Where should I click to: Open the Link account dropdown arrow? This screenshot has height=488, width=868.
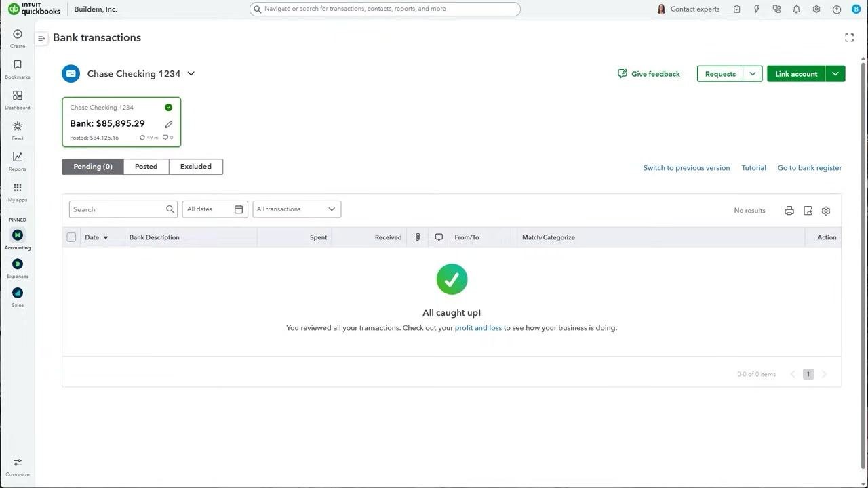point(835,74)
